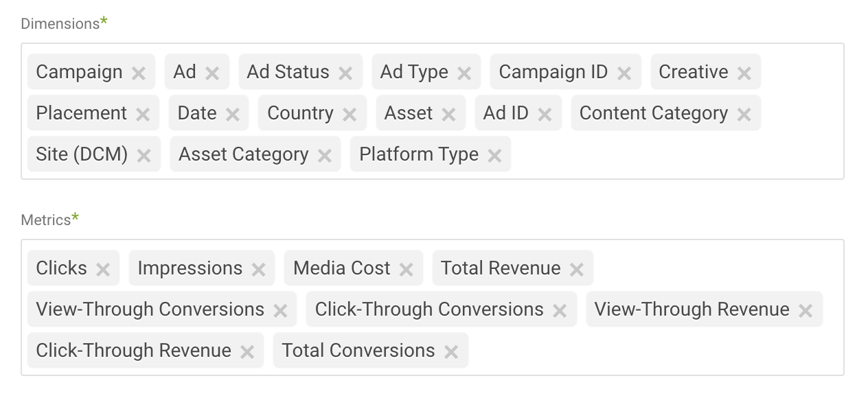Remove Media Cost from metrics
868x398 pixels.
click(406, 270)
